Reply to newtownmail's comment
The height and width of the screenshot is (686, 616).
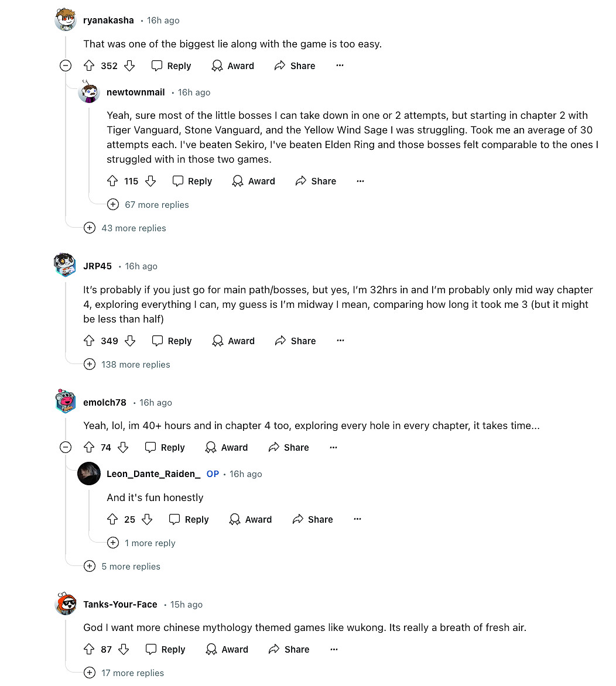pos(192,181)
